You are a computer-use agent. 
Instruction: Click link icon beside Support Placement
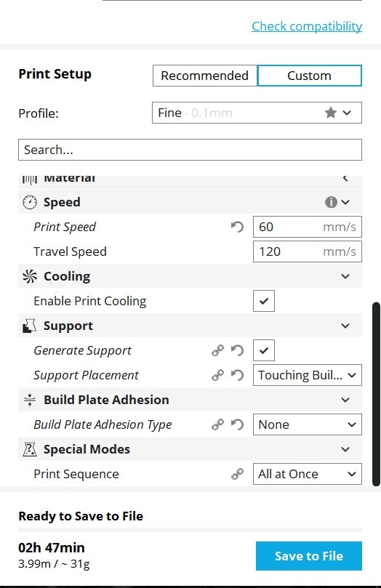click(x=217, y=375)
